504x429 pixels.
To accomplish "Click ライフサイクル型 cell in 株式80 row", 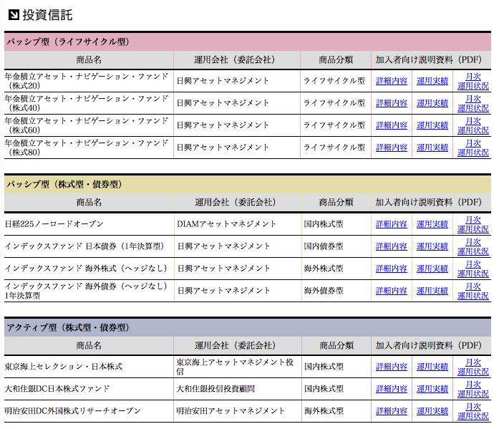I will click(334, 148).
